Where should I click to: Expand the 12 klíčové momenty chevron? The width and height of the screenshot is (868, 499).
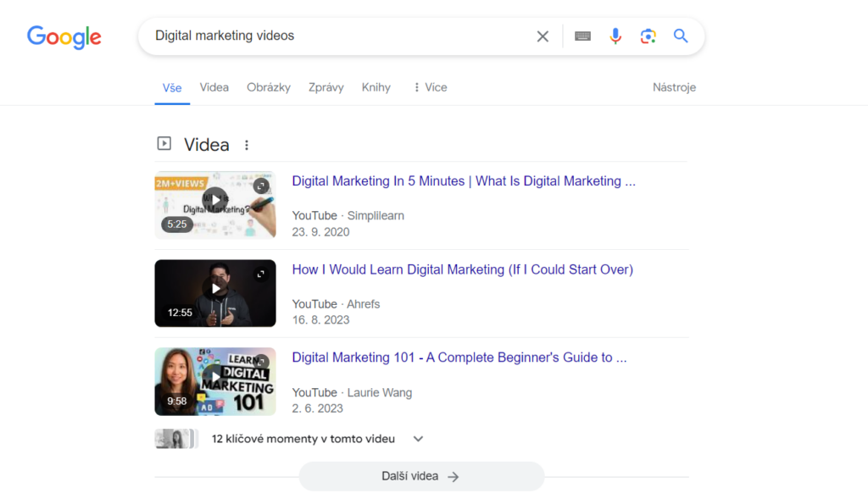[x=418, y=439]
